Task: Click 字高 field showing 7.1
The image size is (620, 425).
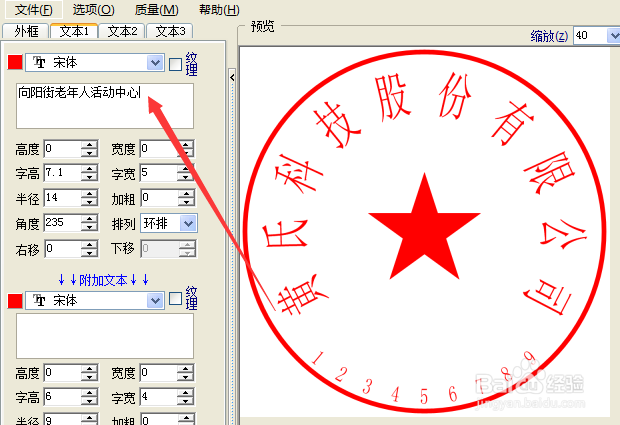Action: [x=63, y=173]
